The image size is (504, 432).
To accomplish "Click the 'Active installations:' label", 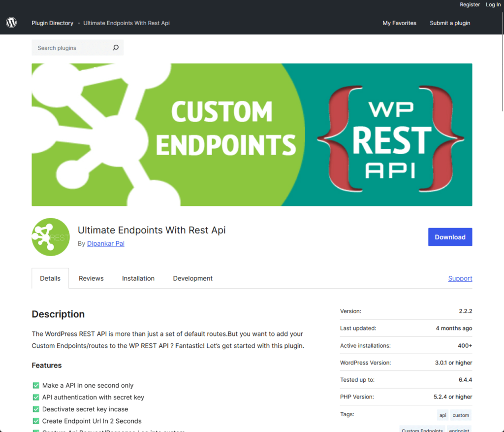I will click(366, 345).
